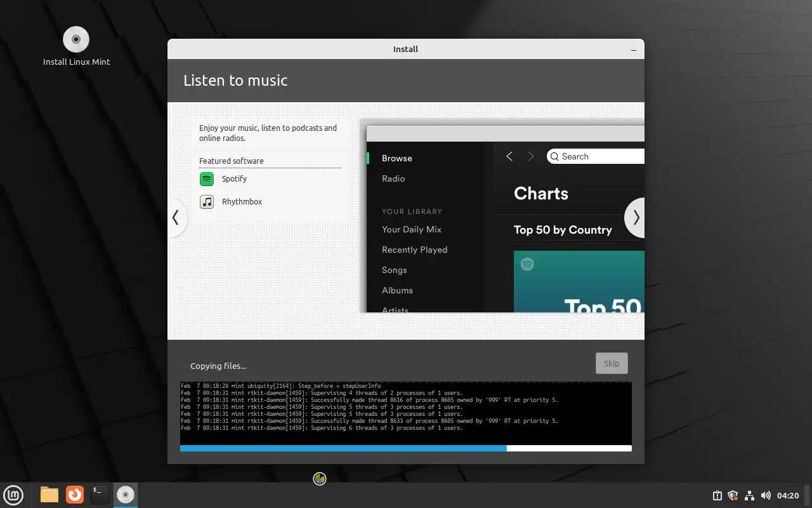The image size is (812, 508).
Task: Click the Rhythmbox music note icon
Action: (x=207, y=202)
